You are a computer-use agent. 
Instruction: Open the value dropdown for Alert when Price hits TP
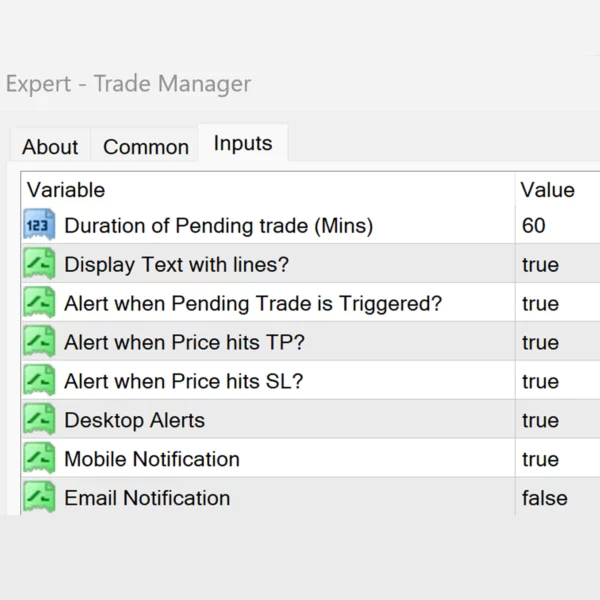(x=540, y=343)
